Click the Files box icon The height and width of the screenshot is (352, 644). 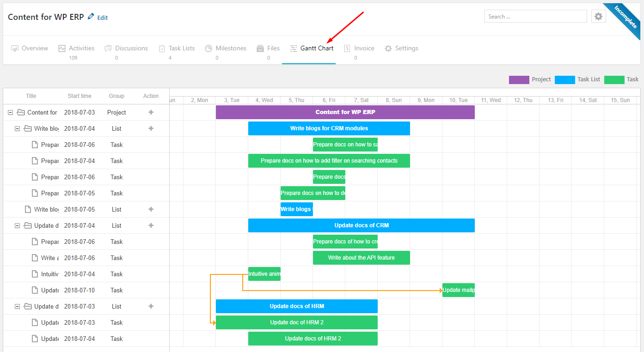260,49
